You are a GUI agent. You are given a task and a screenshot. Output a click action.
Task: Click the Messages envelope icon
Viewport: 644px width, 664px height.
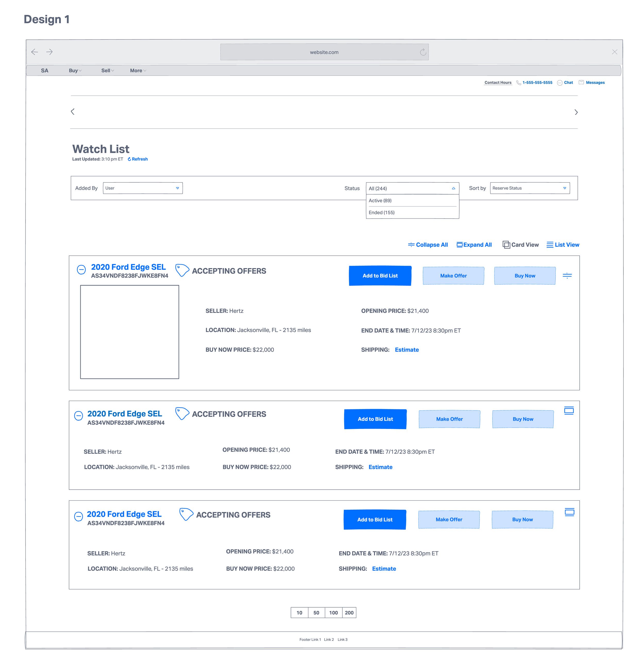[x=581, y=82]
